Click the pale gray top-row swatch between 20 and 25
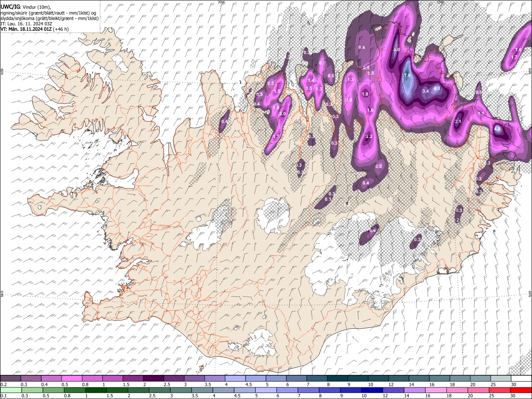Viewport: 532px width, 399px height. click(x=480, y=378)
